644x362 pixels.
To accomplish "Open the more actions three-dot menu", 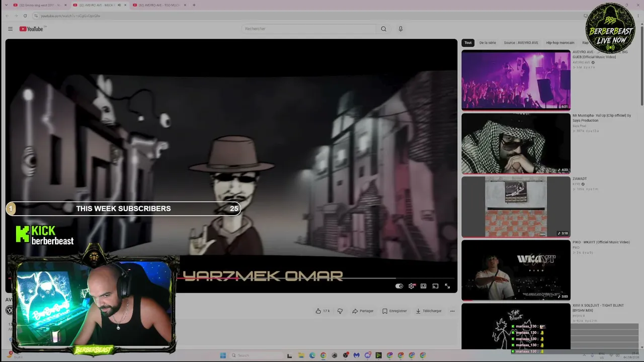I will [x=452, y=311].
